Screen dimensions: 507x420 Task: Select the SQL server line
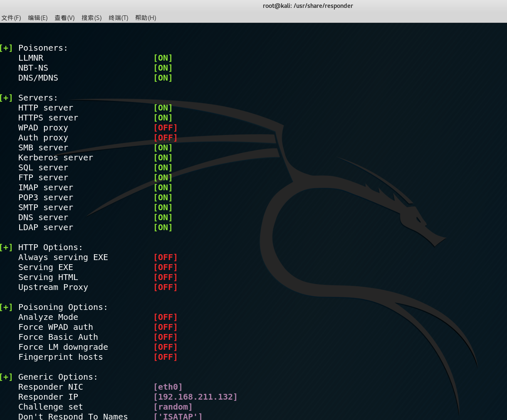[43, 168]
